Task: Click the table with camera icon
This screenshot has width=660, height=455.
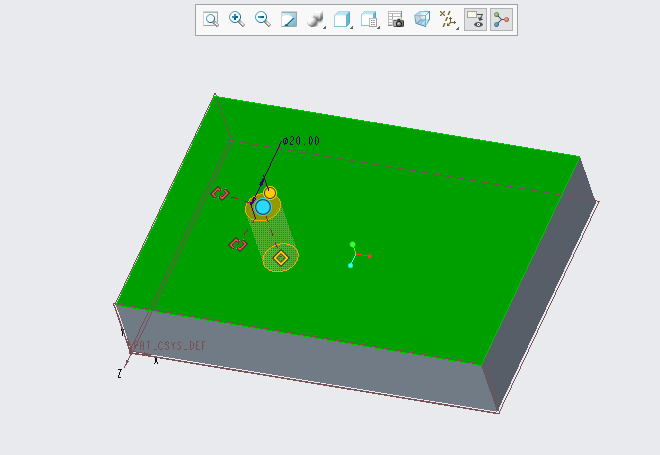Action: pyautogui.click(x=396, y=19)
